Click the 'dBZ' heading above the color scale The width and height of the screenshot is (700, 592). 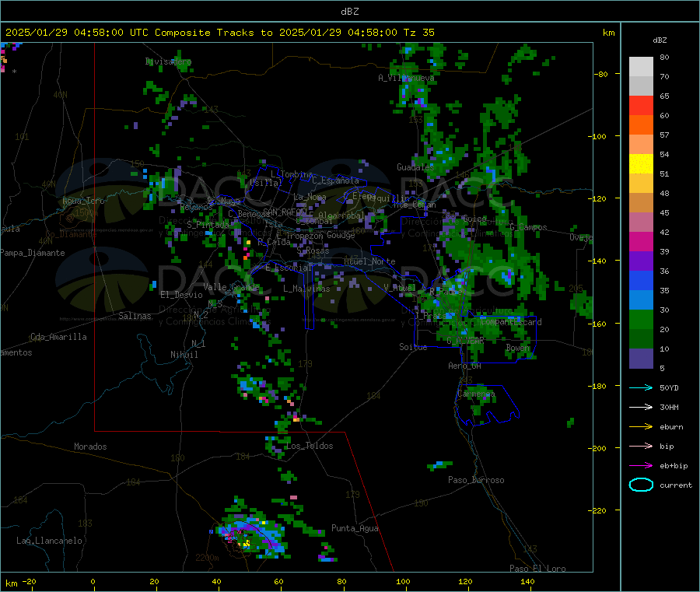tap(660, 40)
